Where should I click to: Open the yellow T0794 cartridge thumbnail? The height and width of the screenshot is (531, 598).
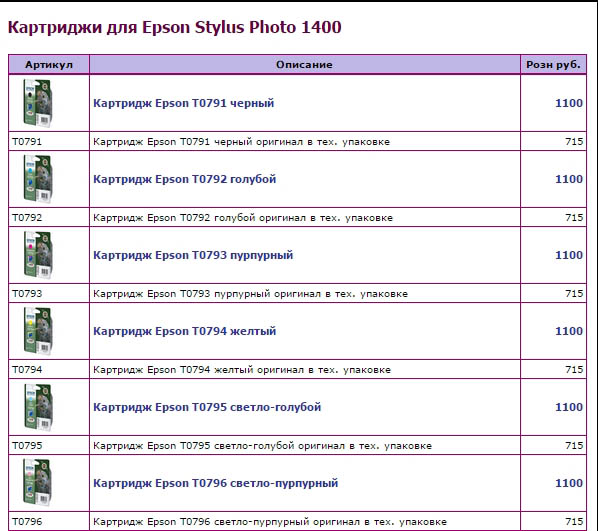coord(37,331)
